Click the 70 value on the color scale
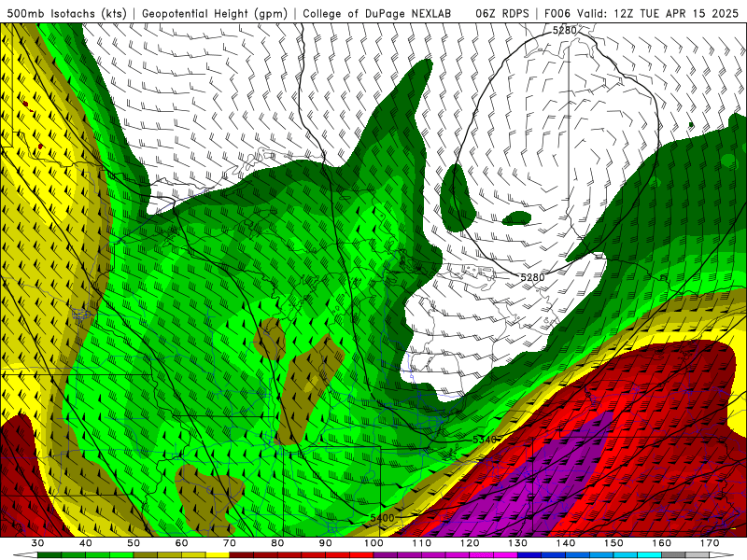Screen dimensions: 747x560 click(x=230, y=543)
